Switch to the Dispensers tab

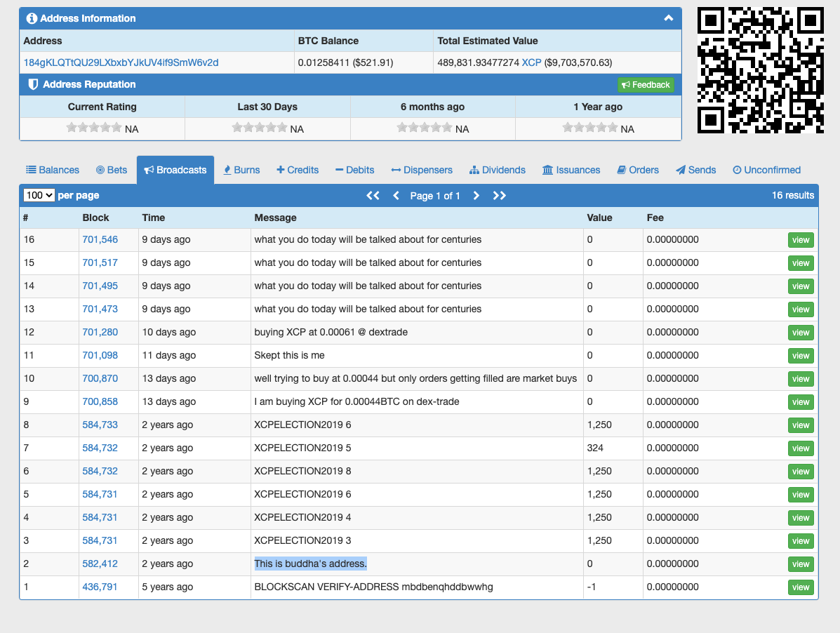[422, 170]
